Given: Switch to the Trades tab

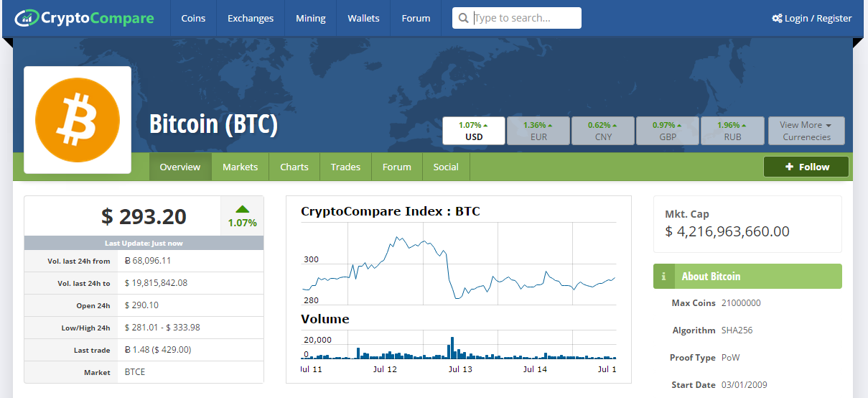Looking at the screenshot, I should coord(345,167).
